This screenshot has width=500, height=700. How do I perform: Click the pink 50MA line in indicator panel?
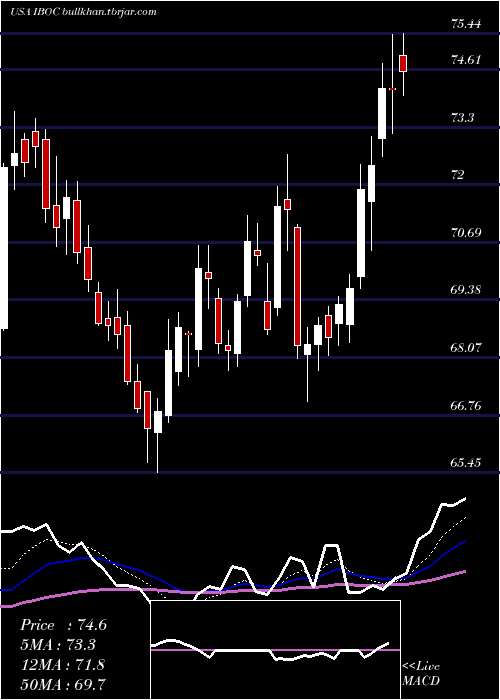232,590
